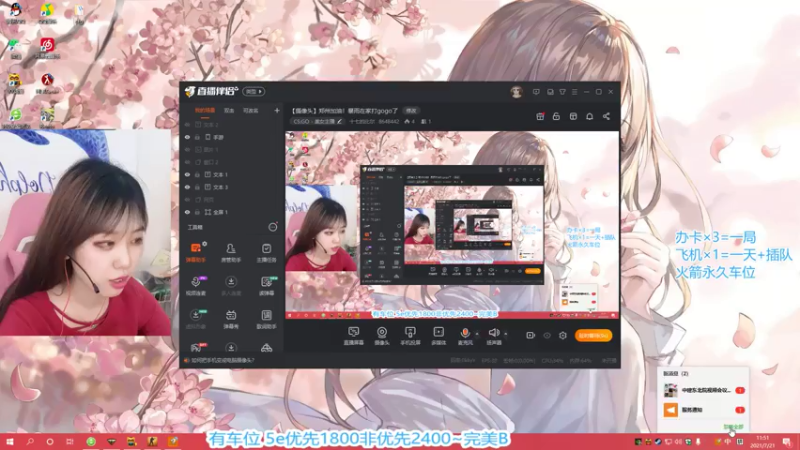Open the danmaku assistant tool (orange icon)
This screenshot has width=800, height=450.
(x=195, y=252)
